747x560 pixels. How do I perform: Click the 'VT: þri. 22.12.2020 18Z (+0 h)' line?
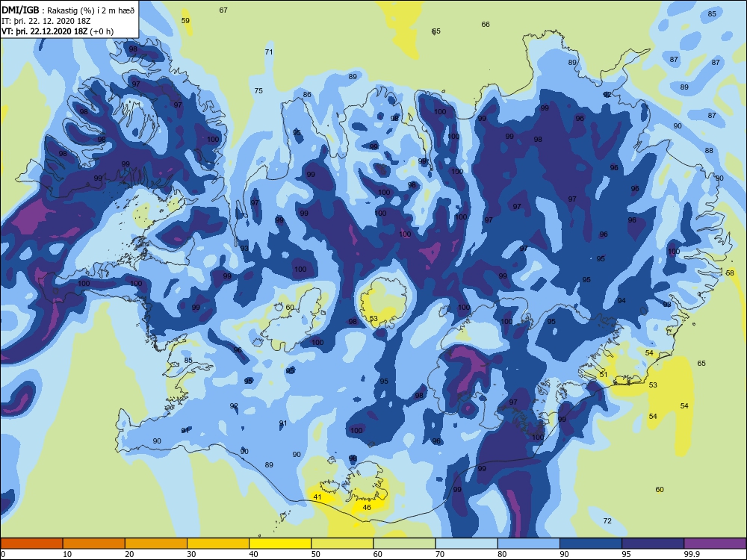[x=58, y=31]
